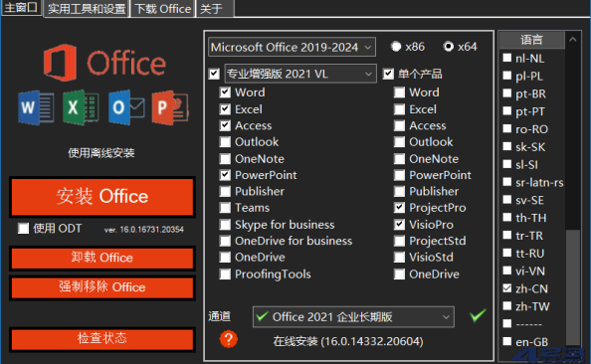Check Skype for business checkbox
Screen dimensions: 591x364
point(225,225)
